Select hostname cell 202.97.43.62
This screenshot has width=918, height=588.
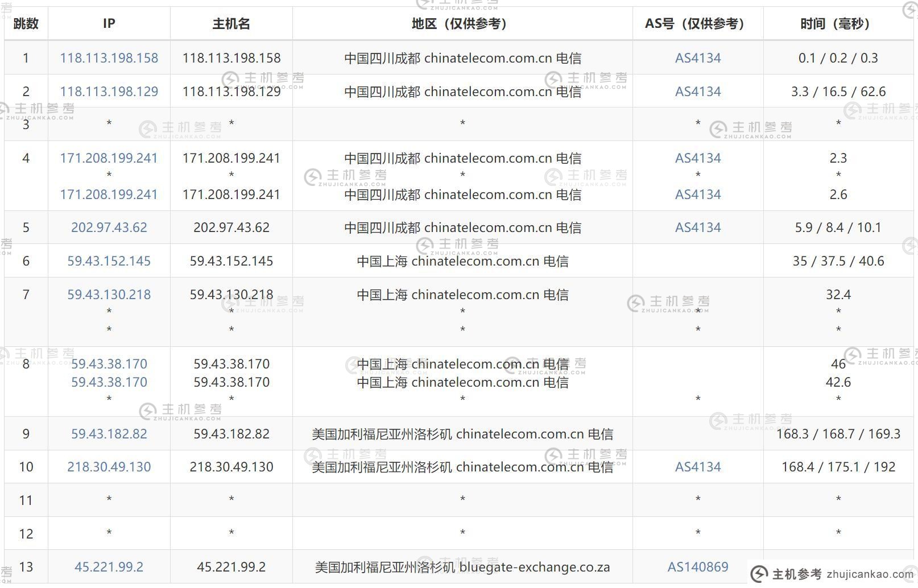point(231,227)
